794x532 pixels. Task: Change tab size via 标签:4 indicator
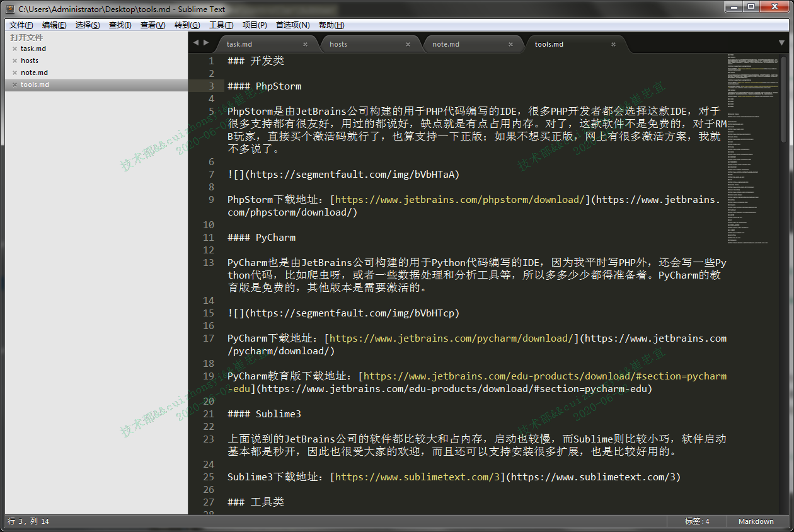tap(697, 521)
